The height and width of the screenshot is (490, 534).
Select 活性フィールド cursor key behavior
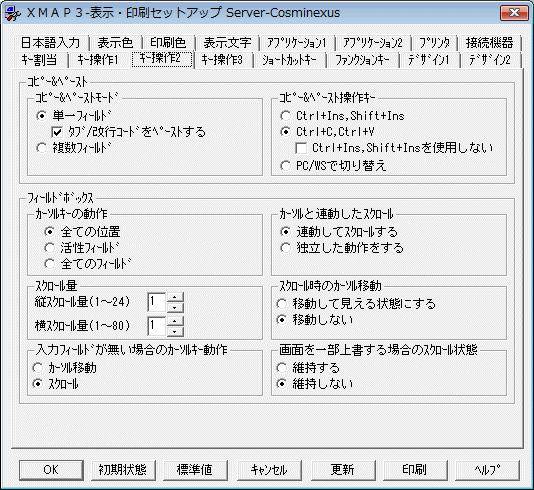[x=82, y=248]
